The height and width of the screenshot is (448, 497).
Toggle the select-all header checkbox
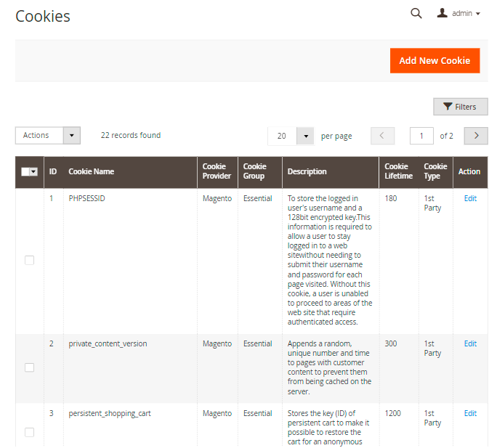[x=25, y=172]
